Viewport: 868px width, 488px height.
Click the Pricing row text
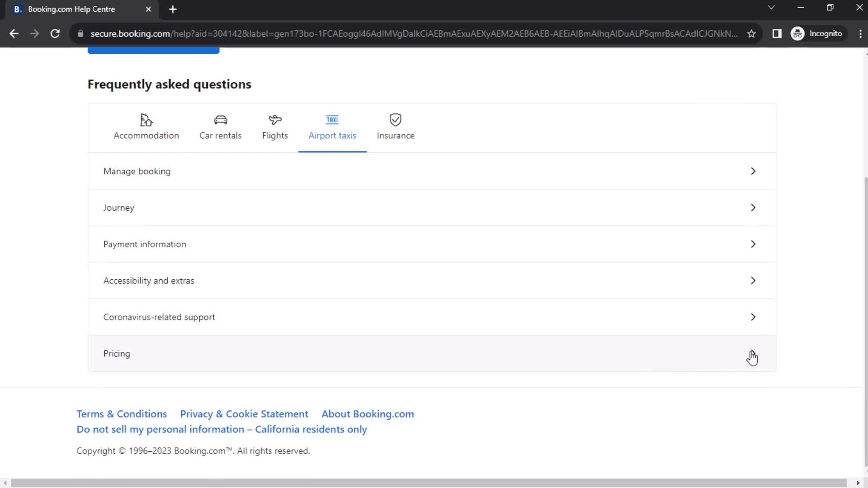pos(117,354)
